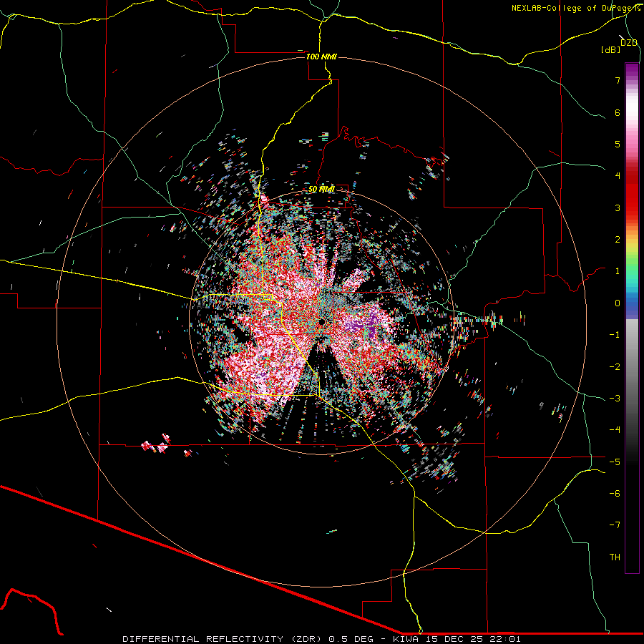Click the -6 value on the color scale
Image resolution: width=644 pixels, height=644 pixels.
(615, 494)
